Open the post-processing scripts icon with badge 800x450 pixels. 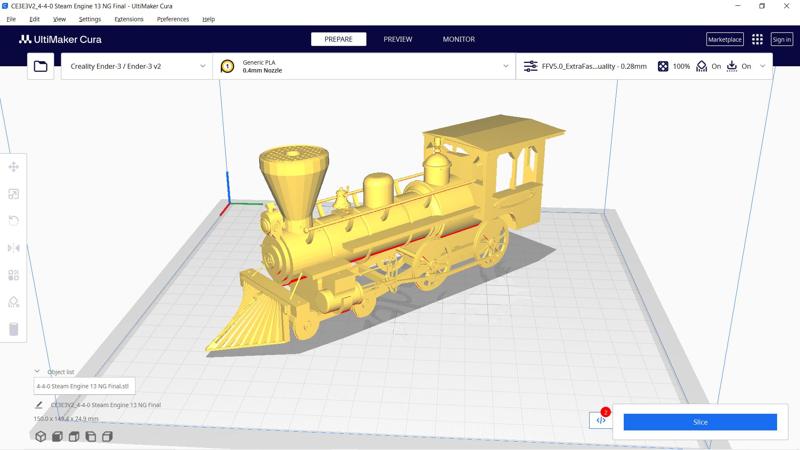(x=601, y=420)
